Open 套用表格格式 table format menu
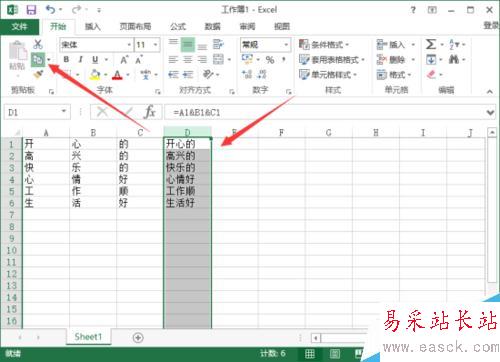The height and width of the screenshot is (362, 500). [x=332, y=60]
